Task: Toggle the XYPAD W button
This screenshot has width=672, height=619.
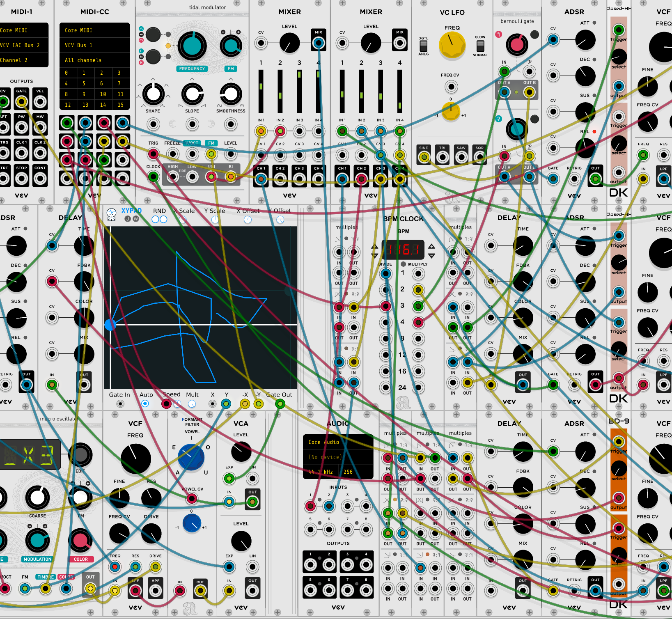Action: (136, 219)
